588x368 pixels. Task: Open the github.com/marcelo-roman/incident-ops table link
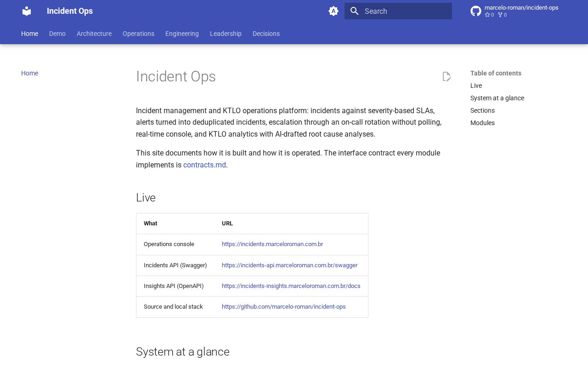[284, 307]
